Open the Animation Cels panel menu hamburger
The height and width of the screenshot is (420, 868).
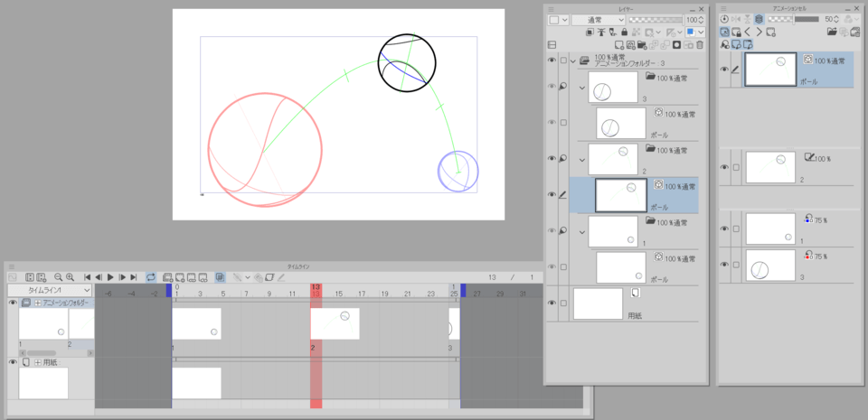[x=723, y=9]
